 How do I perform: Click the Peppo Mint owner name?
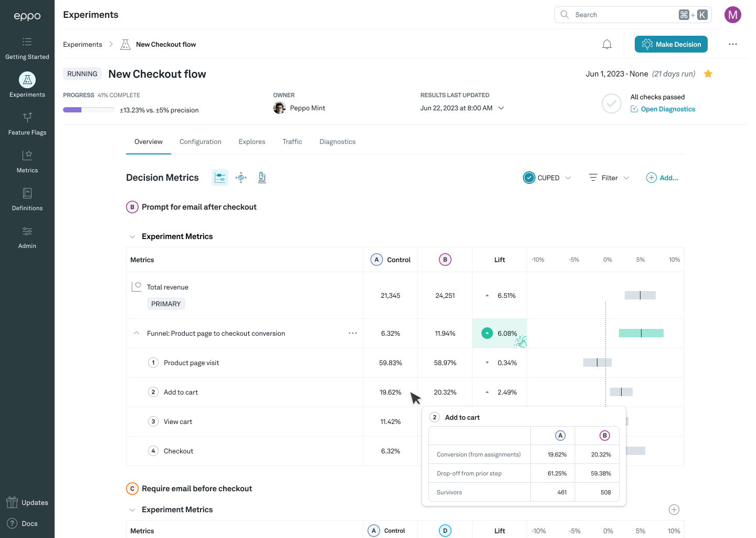[308, 108]
